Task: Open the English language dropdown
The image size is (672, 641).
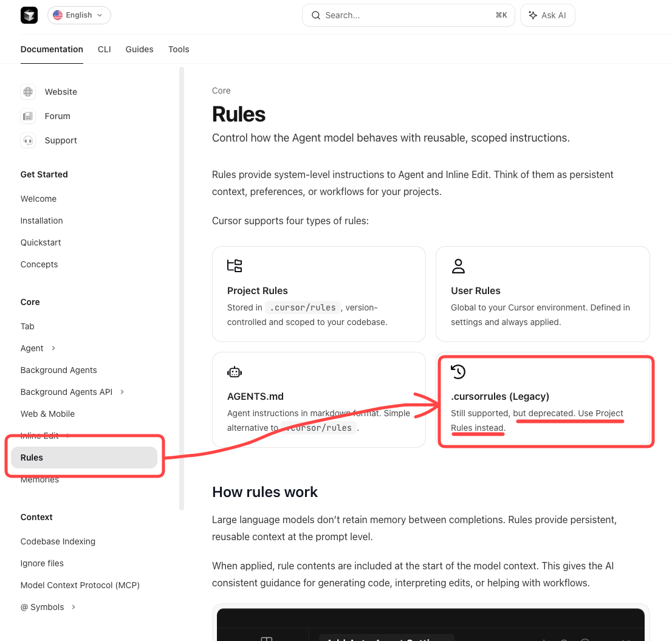Action: click(x=79, y=15)
